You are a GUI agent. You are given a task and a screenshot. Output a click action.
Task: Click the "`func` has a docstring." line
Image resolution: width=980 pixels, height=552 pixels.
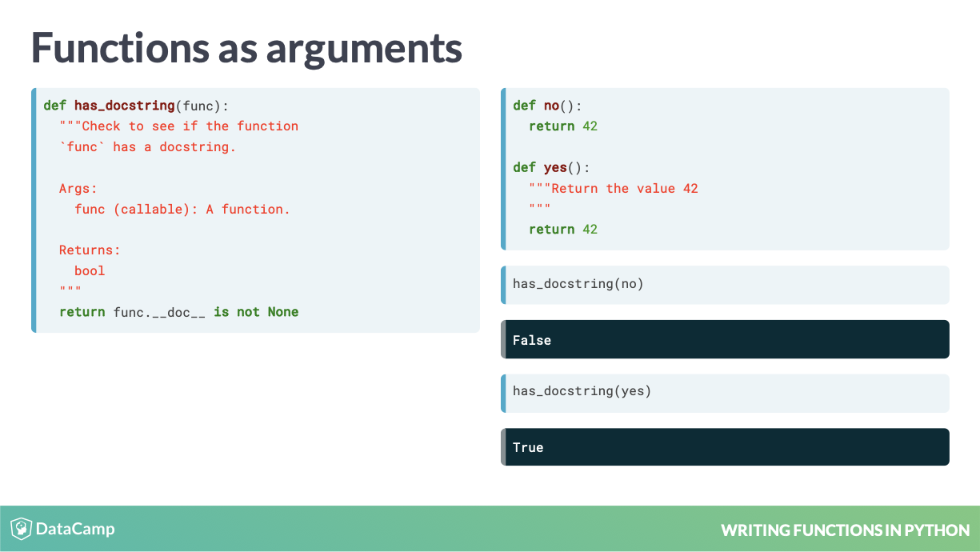point(148,147)
